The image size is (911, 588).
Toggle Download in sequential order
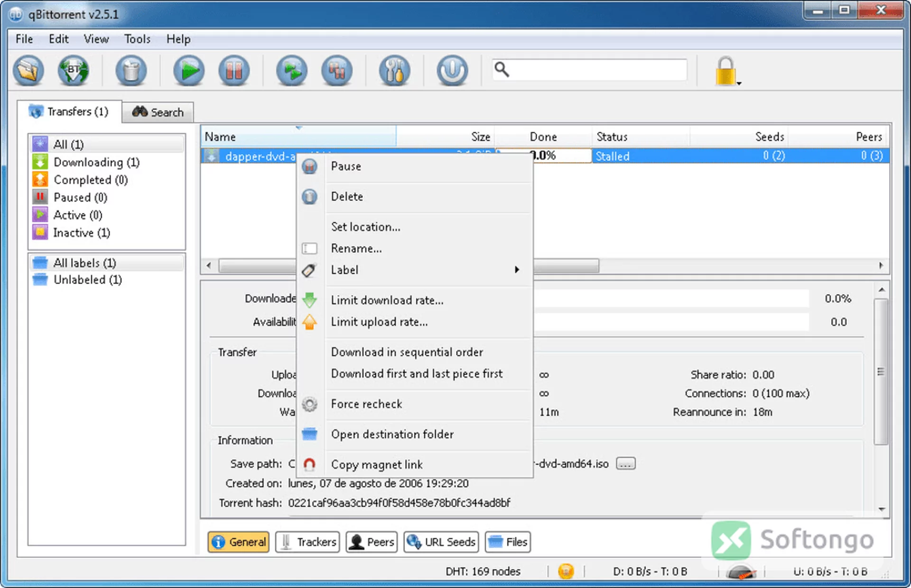(x=415, y=352)
